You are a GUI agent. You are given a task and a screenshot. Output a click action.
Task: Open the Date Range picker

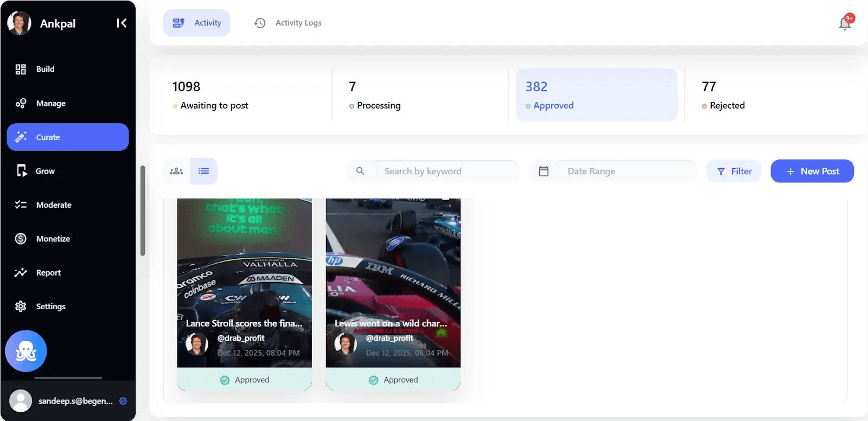tap(627, 171)
